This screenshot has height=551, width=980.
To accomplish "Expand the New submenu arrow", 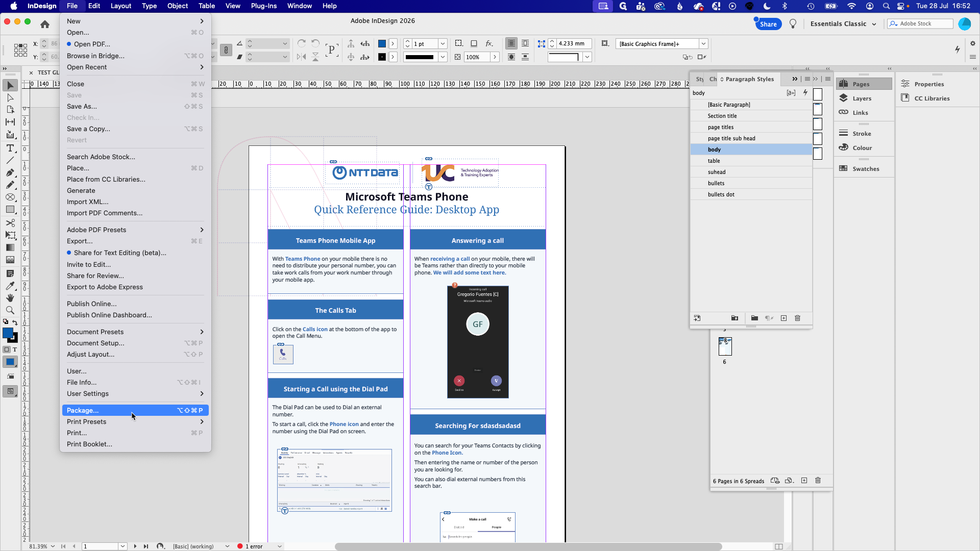I will [202, 21].
